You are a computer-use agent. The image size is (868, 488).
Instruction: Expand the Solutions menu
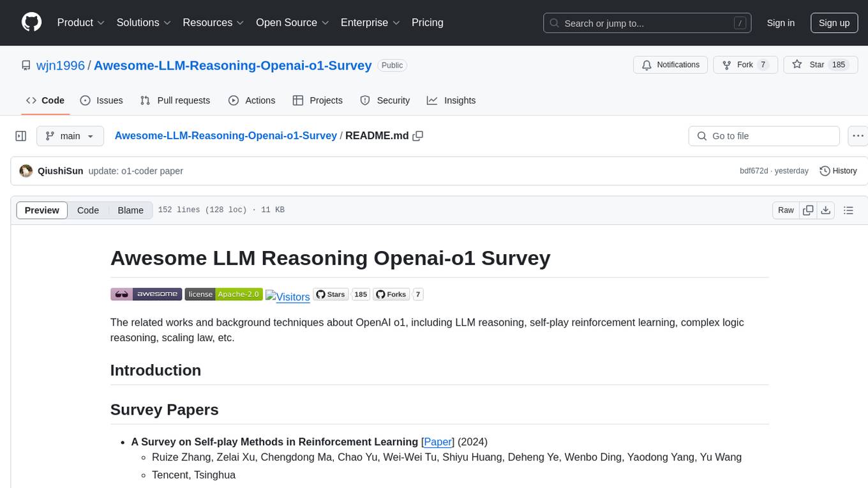pos(144,22)
